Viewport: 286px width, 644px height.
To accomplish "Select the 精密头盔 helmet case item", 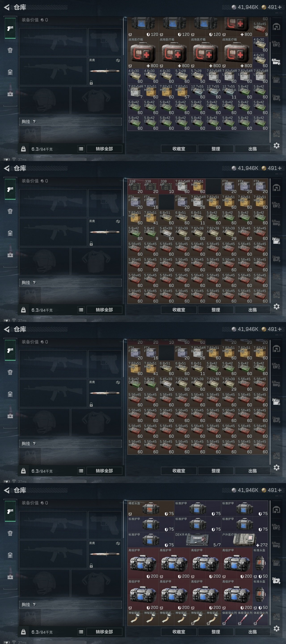I will [x=151, y=508].
